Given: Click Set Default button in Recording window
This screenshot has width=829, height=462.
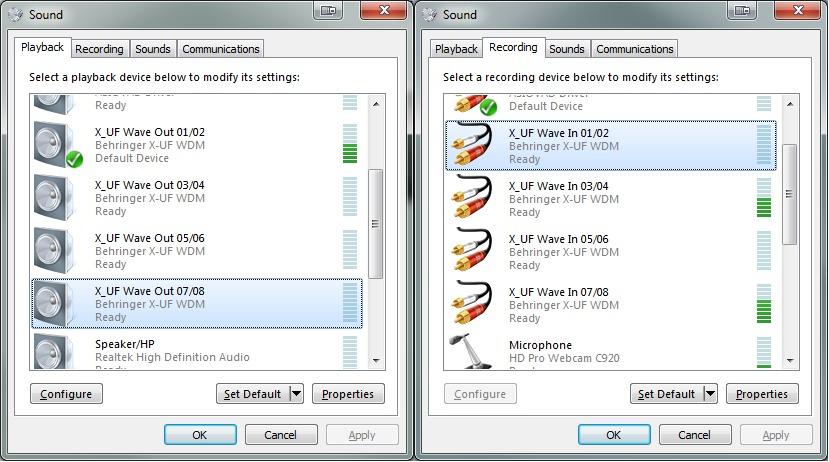Looking at the screenshot, I should tap(667, 394).
